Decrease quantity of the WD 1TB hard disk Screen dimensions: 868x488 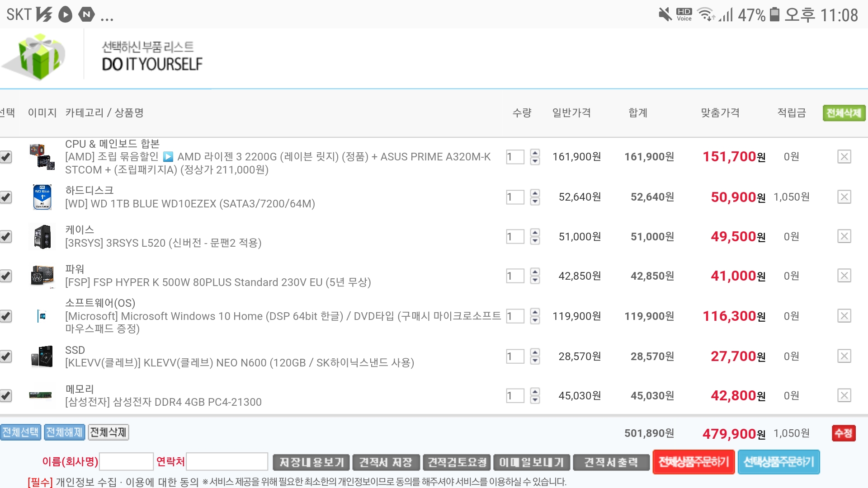pyautogui.click(x=535, y=201)
